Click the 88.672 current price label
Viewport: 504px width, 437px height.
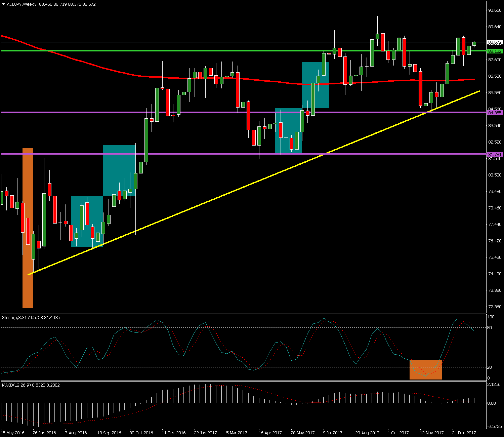pyautogui.click(x=495, y=42)
